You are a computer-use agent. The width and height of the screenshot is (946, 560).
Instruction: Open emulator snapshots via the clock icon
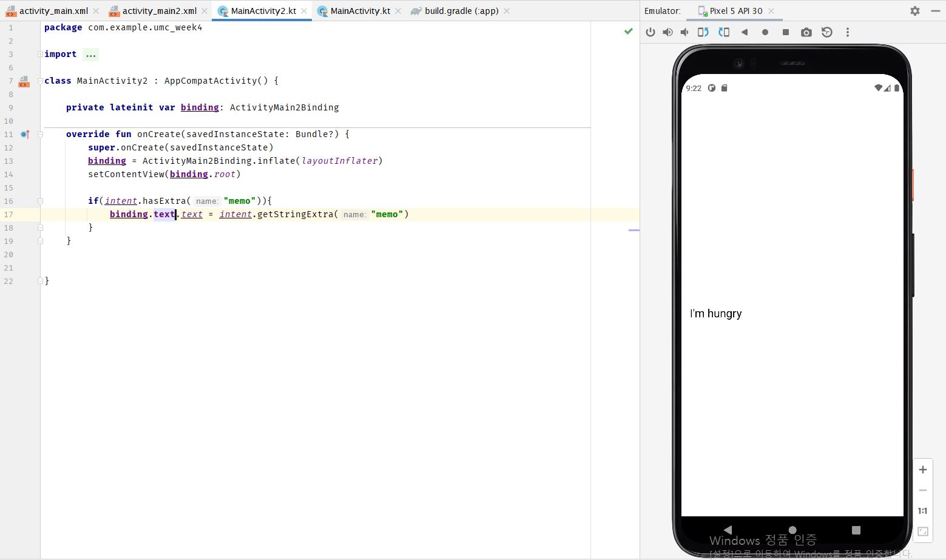(x=826, y=32)
